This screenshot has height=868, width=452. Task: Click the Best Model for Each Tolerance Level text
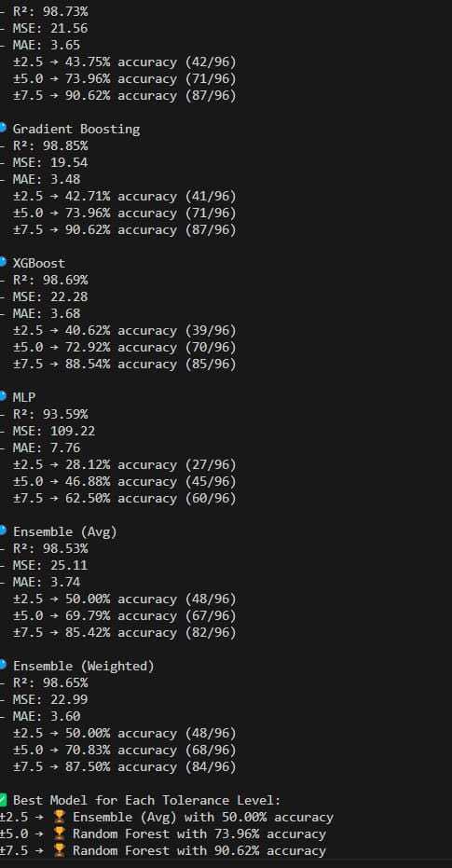[x=147, y=801]
